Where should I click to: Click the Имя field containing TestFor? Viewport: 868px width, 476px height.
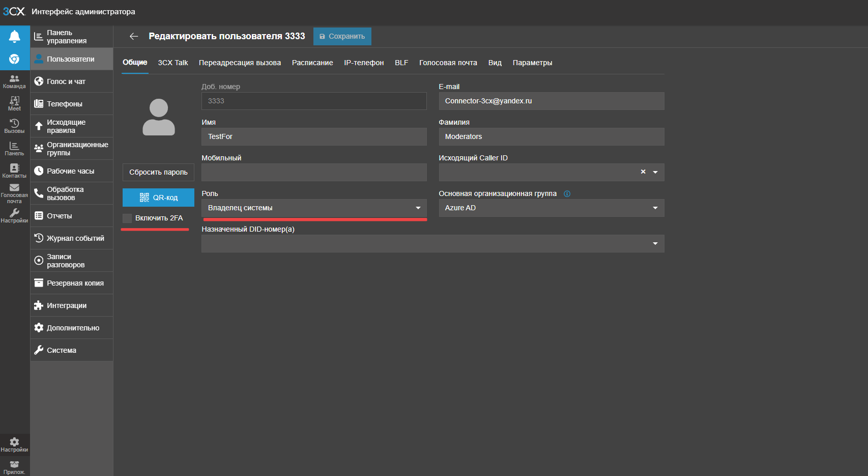click(314, 136)
